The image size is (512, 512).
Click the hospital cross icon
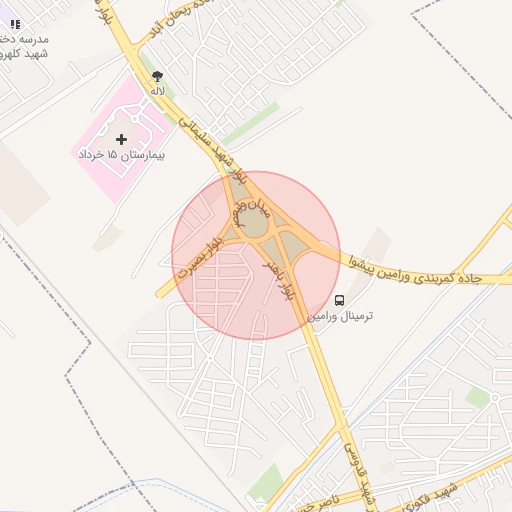(x=121, y=139)
